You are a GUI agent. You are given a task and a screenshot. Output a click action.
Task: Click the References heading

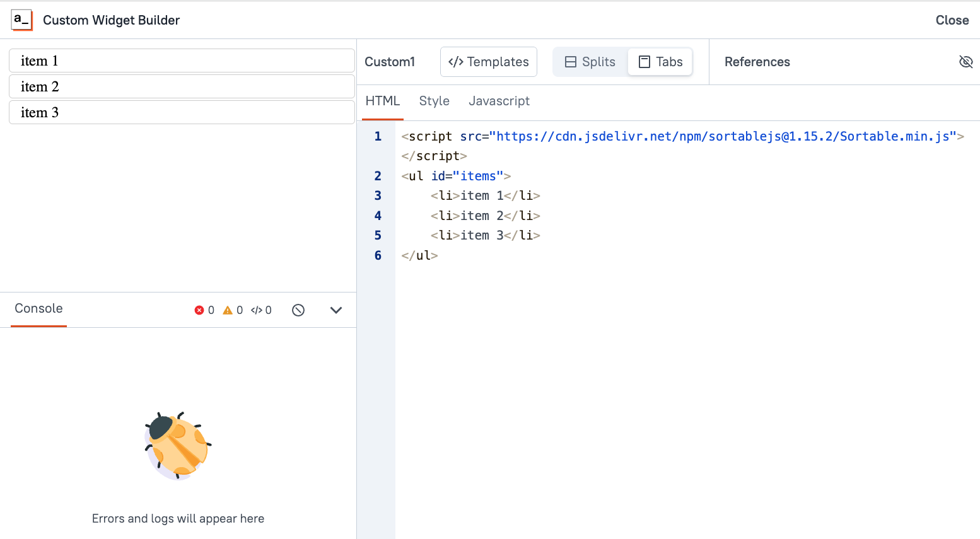(757, 62)
